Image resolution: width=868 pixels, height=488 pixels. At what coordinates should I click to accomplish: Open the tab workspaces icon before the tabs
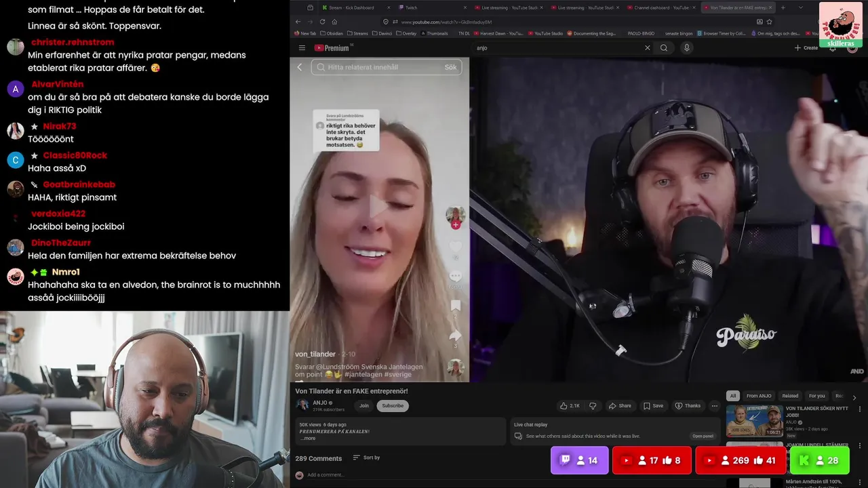(310, 7)
